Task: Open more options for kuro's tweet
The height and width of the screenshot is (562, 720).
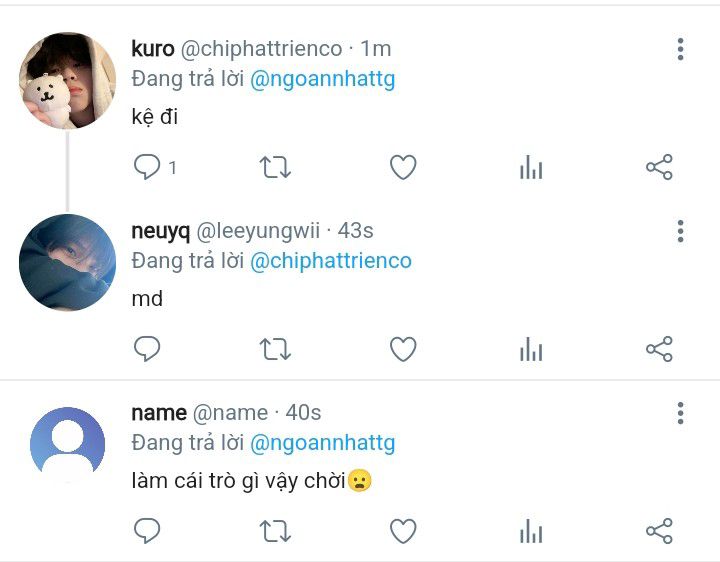Action: (680, 49)
